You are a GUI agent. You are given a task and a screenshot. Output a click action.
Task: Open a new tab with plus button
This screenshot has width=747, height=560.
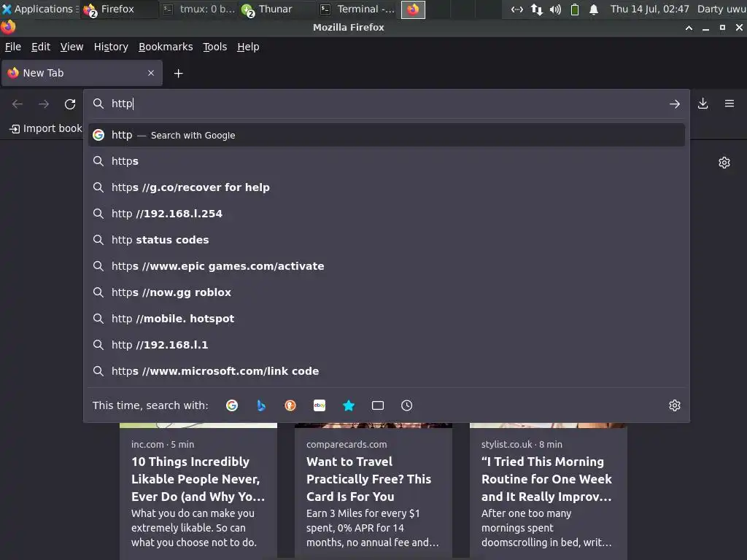[x=178, y=74]
